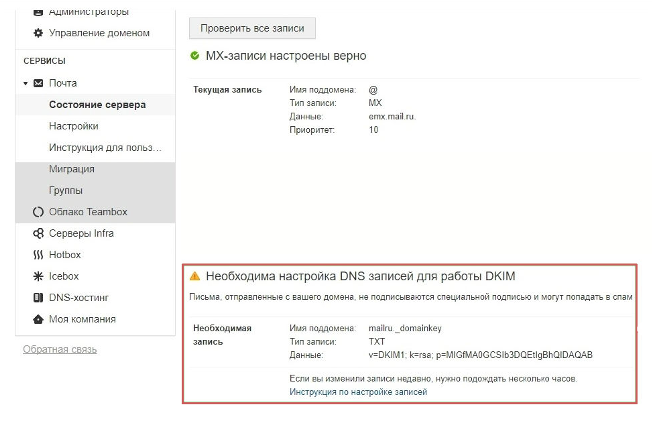Select Состояние сервера in the sidebar
The width and height of the screenshot is (652, 428).
click(97, 104)
